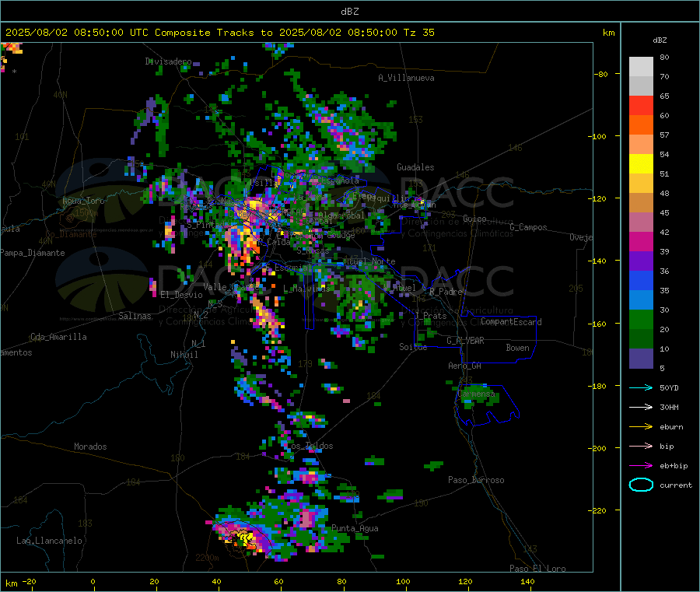Click the cyan 'current' ellipse legend icon
Screen dimensions: 700x592
pos(641,485)
